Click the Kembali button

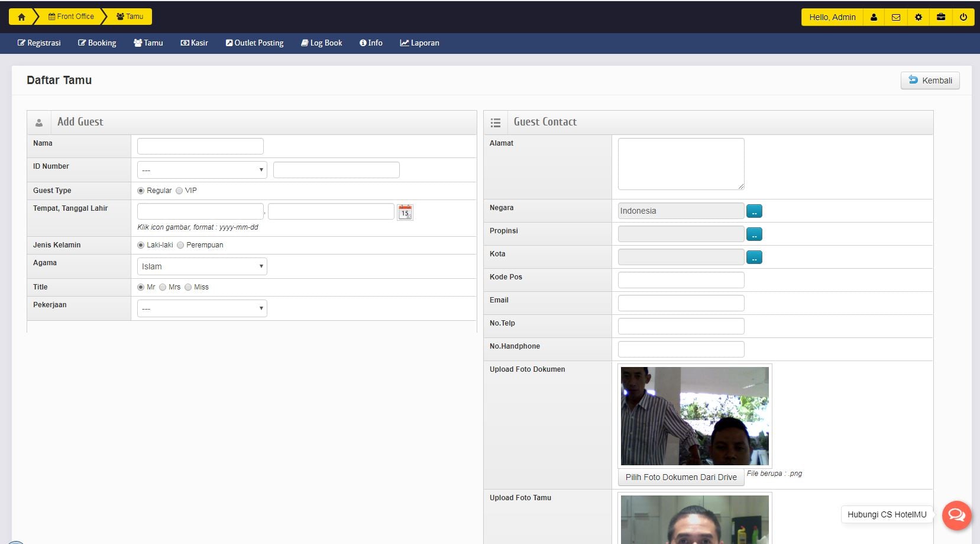[x=930, y=81]
